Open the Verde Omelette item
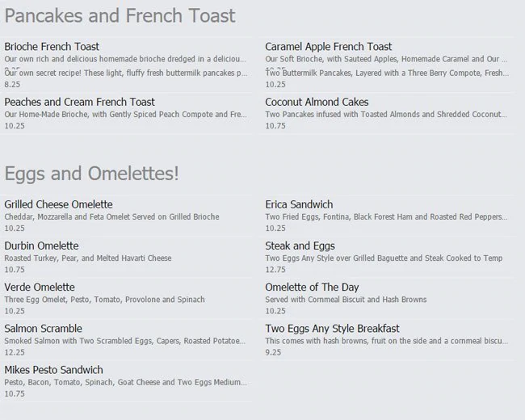The height and width of the screenshot is (420, 525). [40, 287]
